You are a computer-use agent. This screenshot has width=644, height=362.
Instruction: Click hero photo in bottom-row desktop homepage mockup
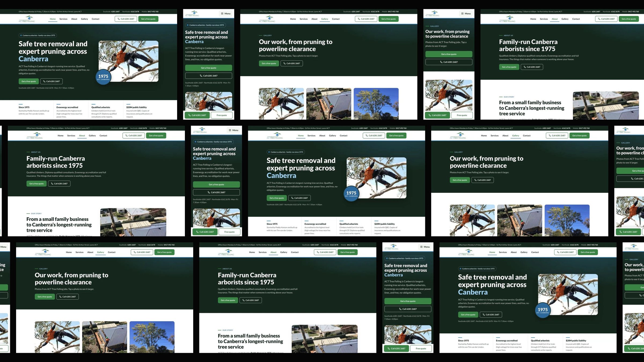pyautogui.click(x=568, y=294)
